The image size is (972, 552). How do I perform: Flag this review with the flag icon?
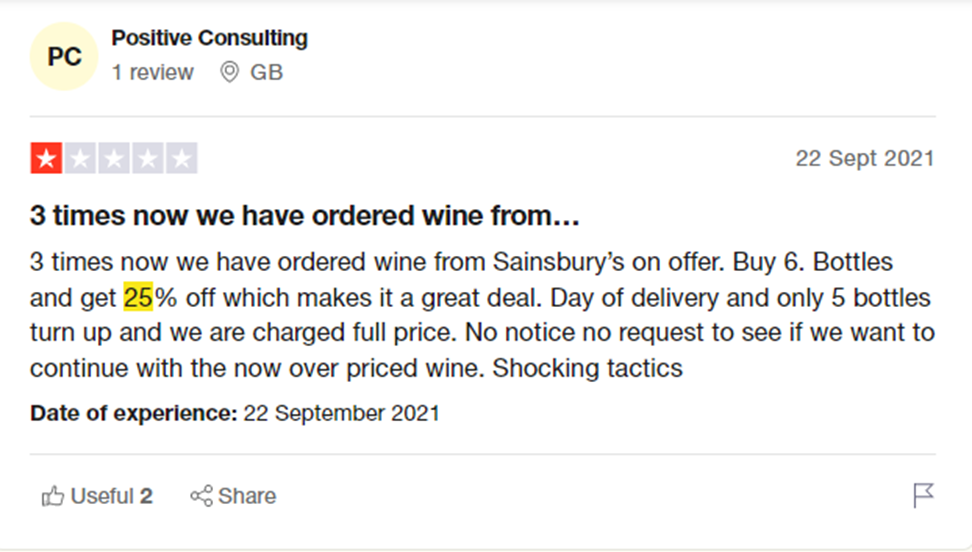(x=923, y=496)
